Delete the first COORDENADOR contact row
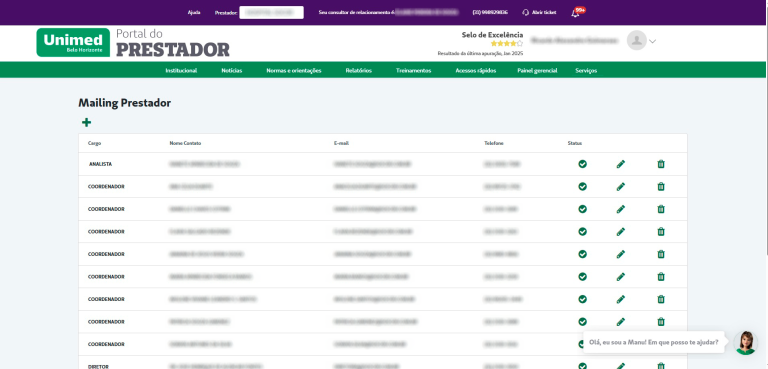This screenshot has height=369, width=768. [661, 187]
